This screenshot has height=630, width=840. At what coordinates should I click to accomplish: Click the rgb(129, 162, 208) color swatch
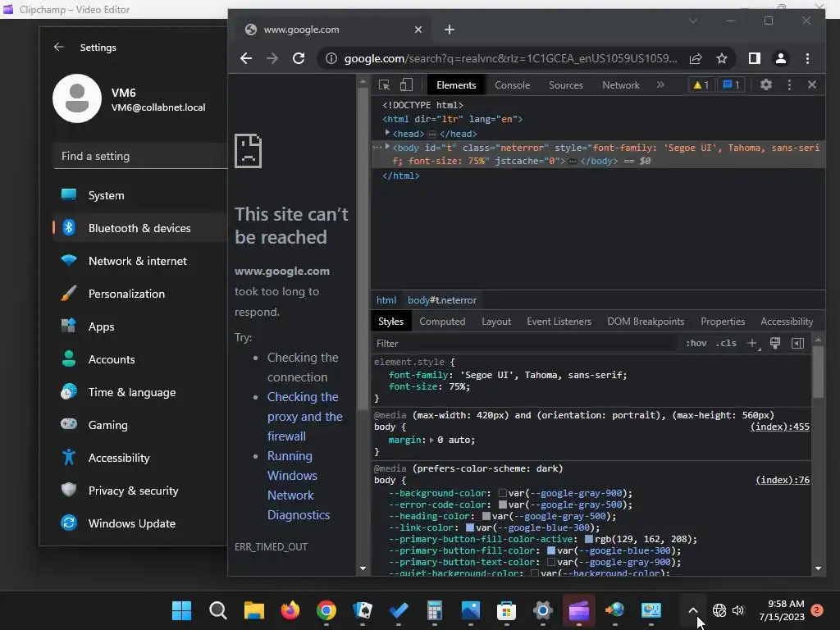589,539
